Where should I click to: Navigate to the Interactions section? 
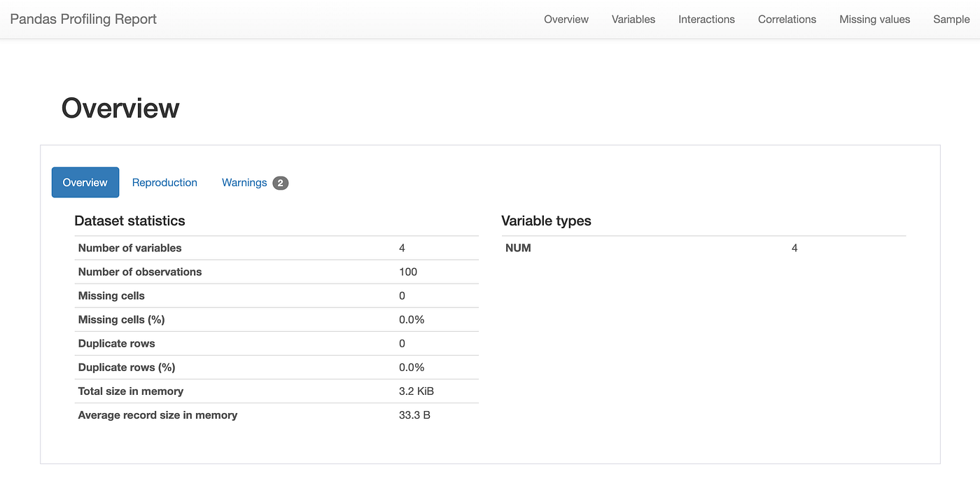click(x=706, y=19)
